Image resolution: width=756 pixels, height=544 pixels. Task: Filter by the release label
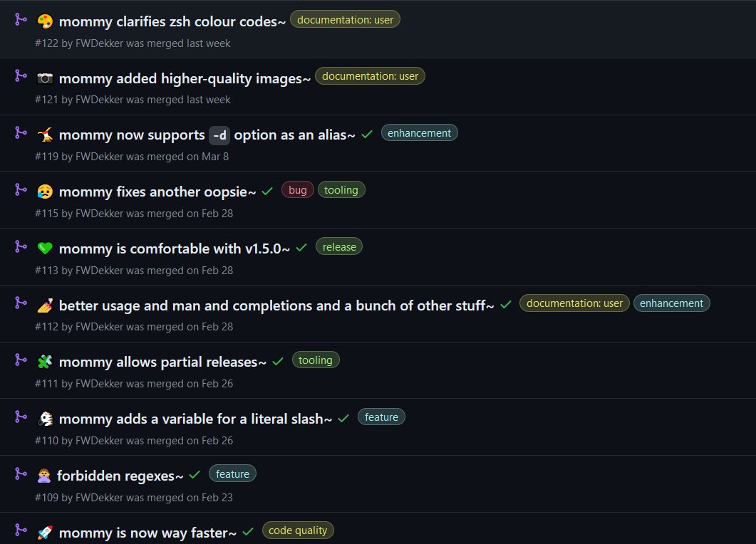tap(339, 246)
